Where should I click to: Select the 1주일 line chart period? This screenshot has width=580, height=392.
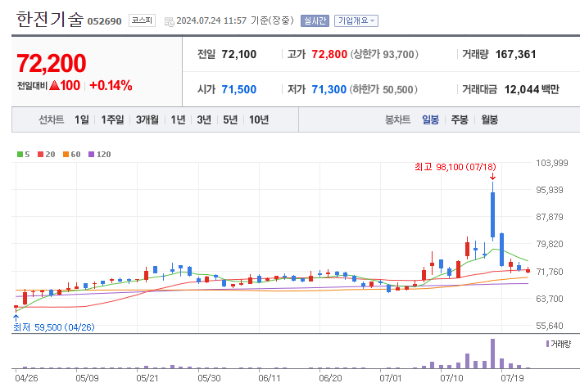[112, 119]
